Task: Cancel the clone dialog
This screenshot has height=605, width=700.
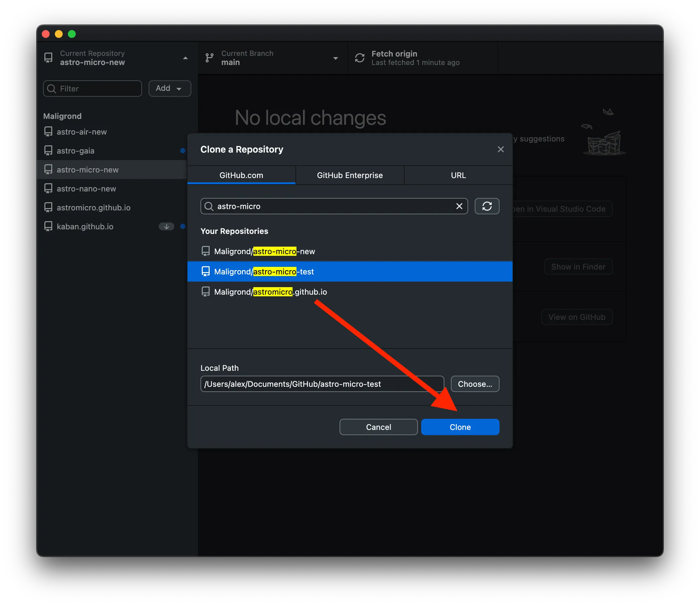Action: click(x=378, y=427)
